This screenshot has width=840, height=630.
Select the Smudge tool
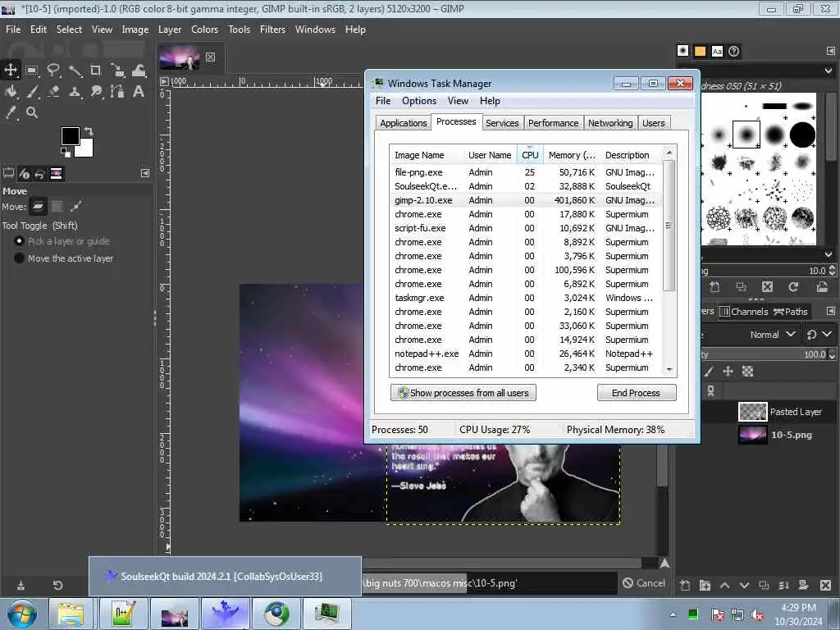96,92
